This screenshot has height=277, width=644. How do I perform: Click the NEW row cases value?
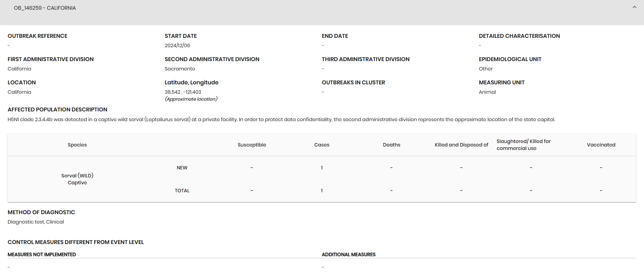(x=322, y=168)
